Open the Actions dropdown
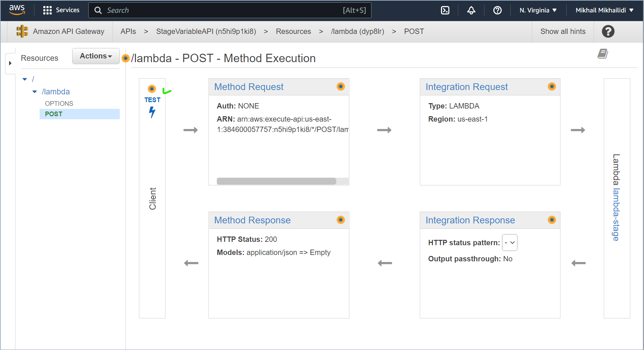This screenshot has width=644, height=350. 96,56
